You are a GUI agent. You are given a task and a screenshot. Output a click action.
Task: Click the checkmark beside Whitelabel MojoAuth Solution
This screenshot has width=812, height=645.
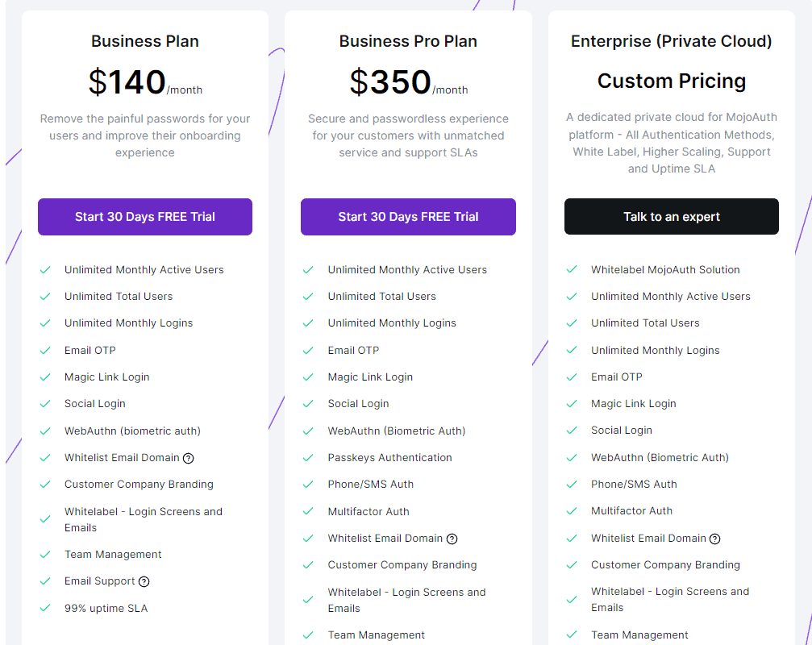(572, 269)
